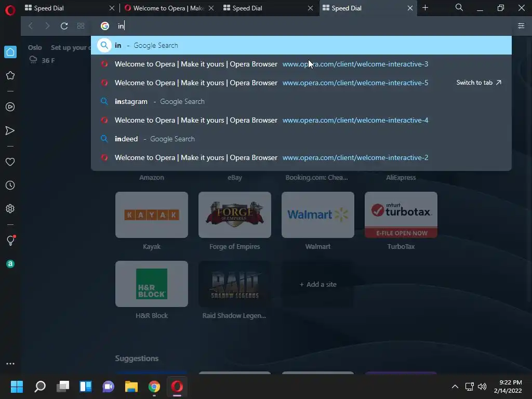The image size is (532, 399).
Task: Open sidebar three-dots setup menu
Action: click(x=10, y=364)
